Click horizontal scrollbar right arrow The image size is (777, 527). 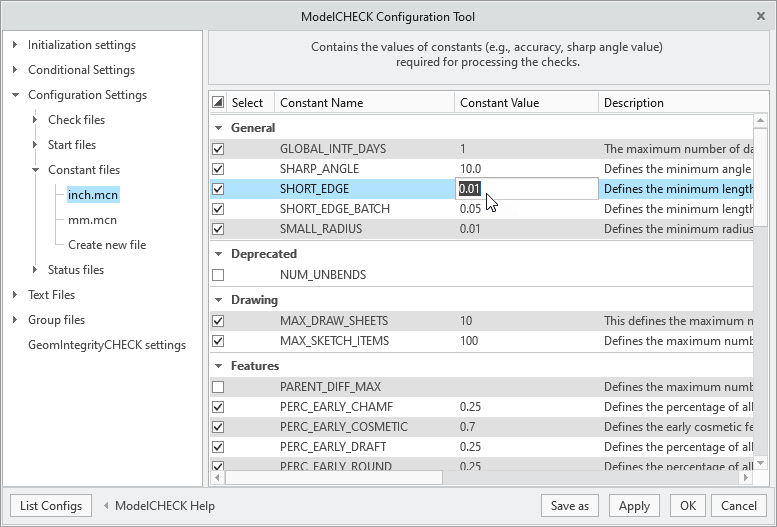[745, 477]
